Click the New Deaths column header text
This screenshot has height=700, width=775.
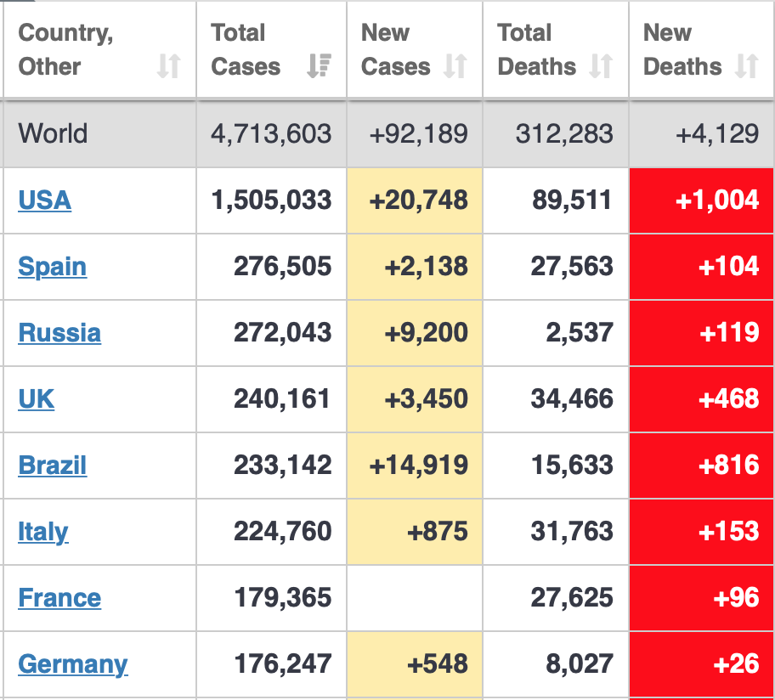coord(682,50)
